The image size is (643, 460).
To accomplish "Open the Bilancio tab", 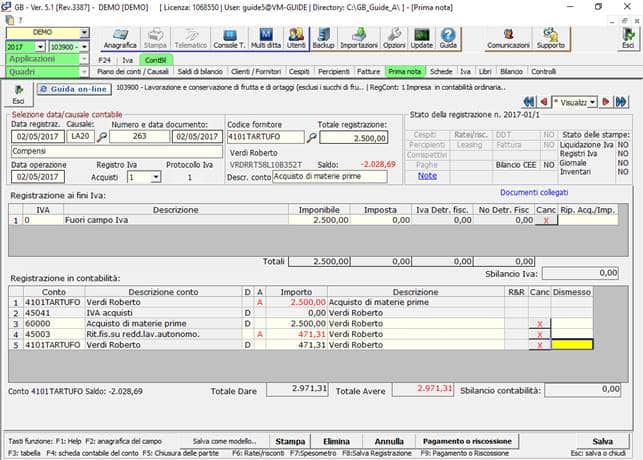I will point(511,72).
